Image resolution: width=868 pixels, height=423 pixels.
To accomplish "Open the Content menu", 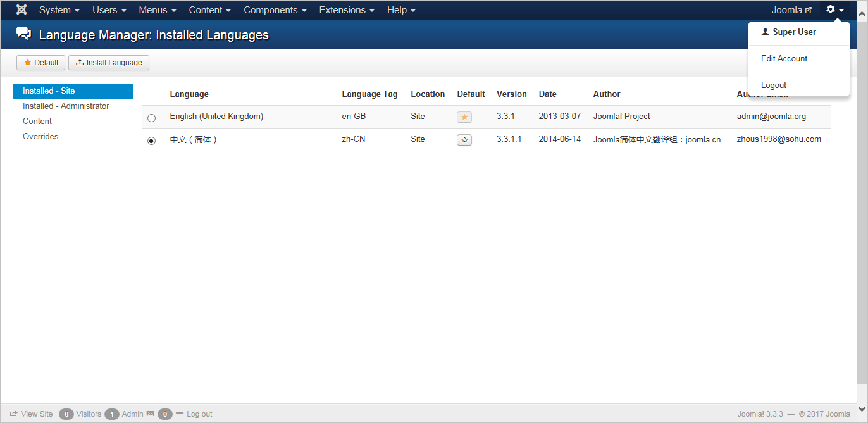I will coord(210,10).
